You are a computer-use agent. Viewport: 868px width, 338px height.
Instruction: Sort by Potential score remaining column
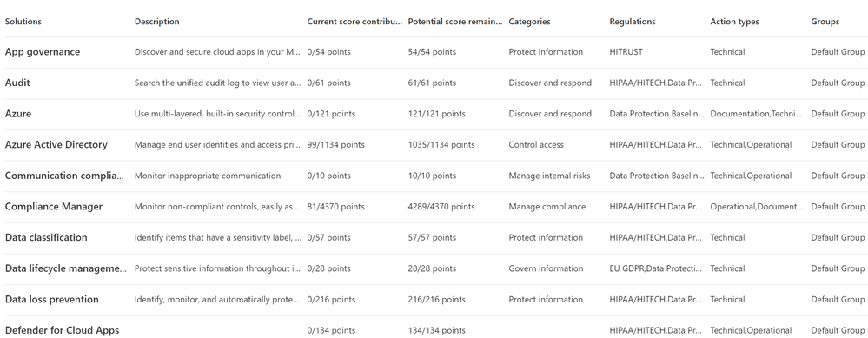point(455,22)
